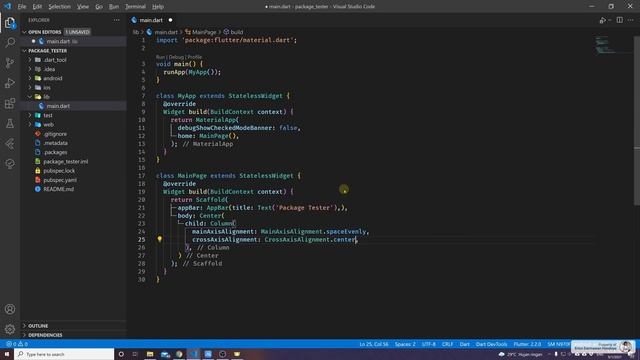Click the Windows Start button
The height and width of the screenshot is (360, 640).
(x=7, y=354)
